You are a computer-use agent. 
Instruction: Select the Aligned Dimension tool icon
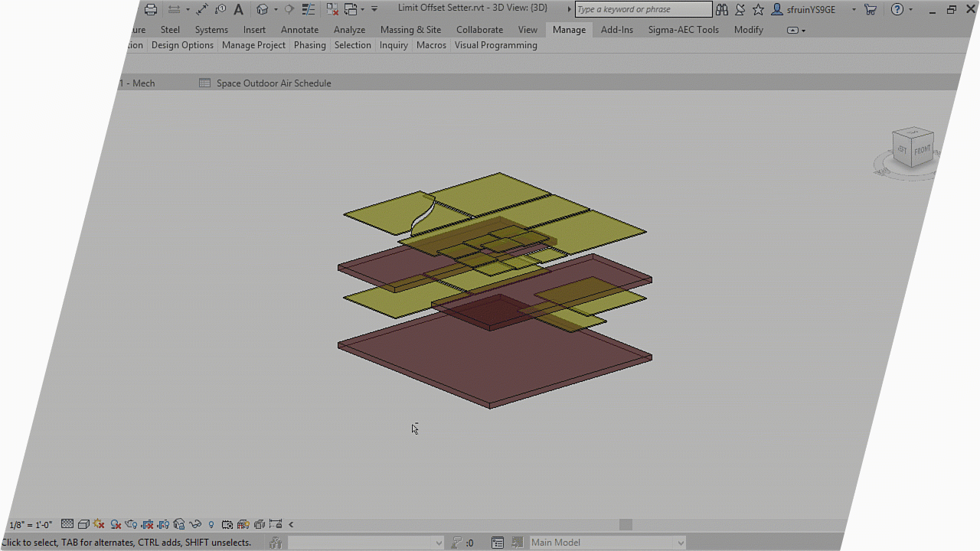click(201, 9)
